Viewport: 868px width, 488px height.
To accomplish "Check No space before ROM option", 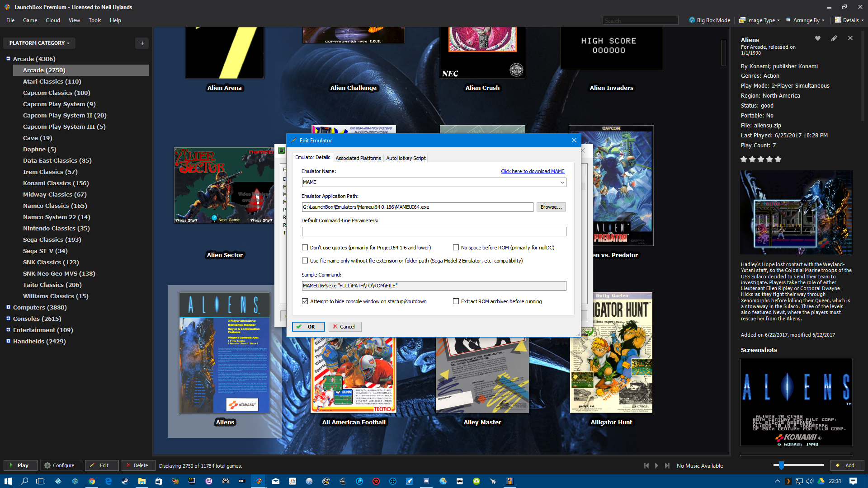I will coord(456,248).
